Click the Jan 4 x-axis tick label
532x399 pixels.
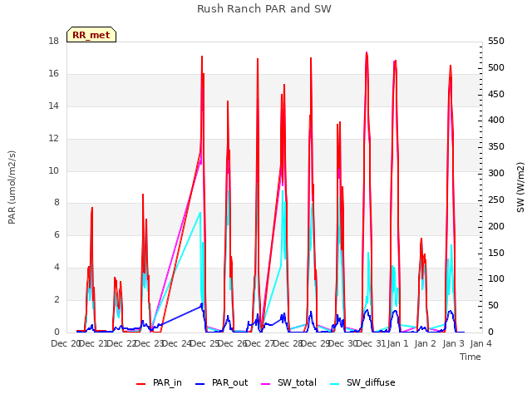tap(481, 343)
